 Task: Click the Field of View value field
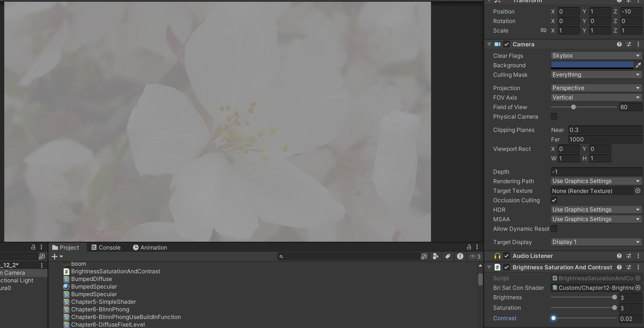630,107
